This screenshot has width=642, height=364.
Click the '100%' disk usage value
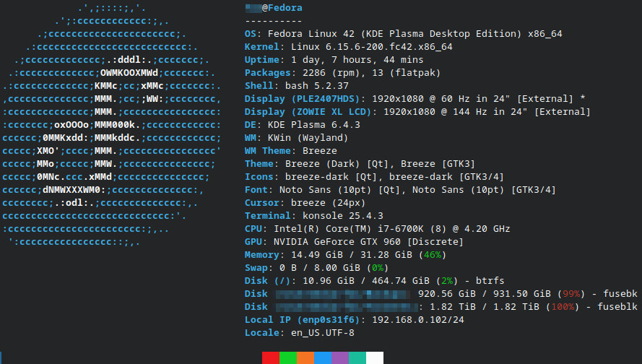click(x=563, y=307)
